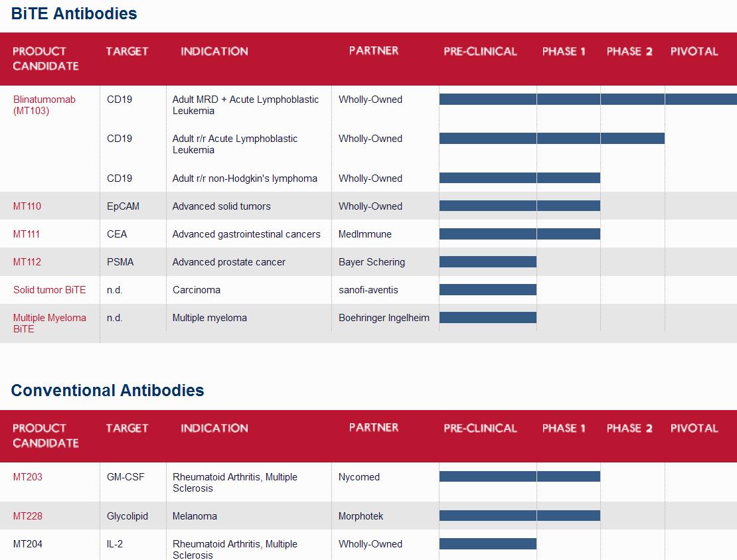Click the EpCAM target cell
The width and height of the screenshot is (737, 560).
123,206
